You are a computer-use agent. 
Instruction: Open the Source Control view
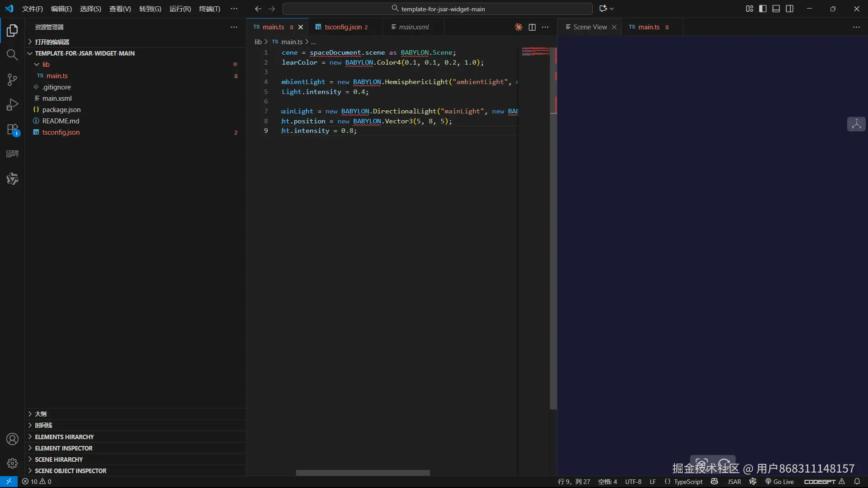point(12,80)
